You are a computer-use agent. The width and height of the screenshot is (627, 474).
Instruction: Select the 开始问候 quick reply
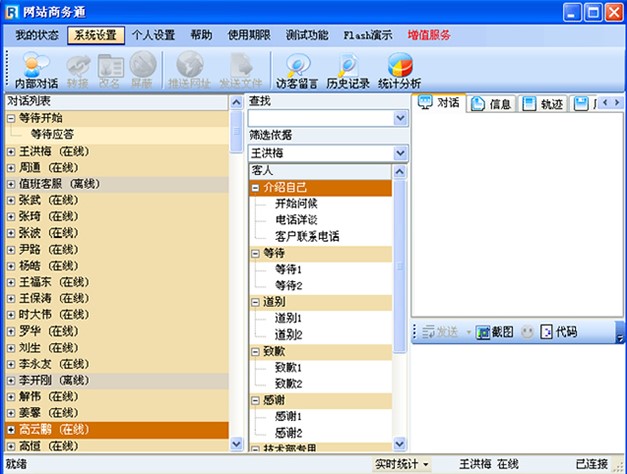pyautogui.click(x=294, y=203)
